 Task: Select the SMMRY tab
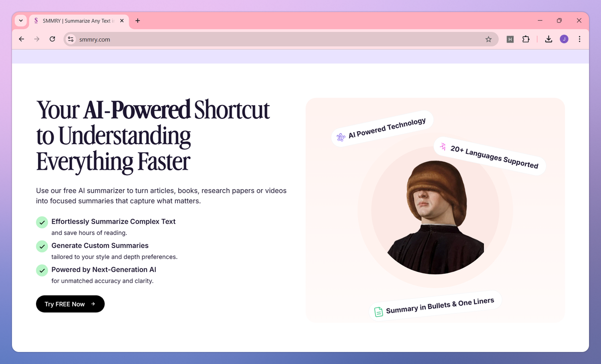79,21
